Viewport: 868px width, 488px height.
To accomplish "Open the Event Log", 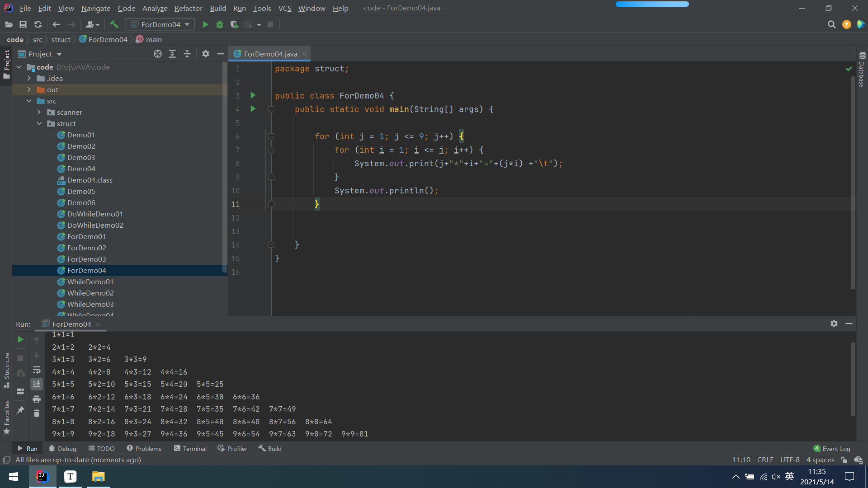I will (832, 449).
